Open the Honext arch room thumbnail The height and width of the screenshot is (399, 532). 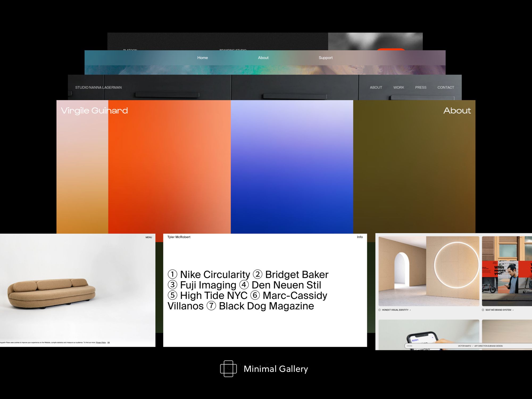click(x=429, y=271)
